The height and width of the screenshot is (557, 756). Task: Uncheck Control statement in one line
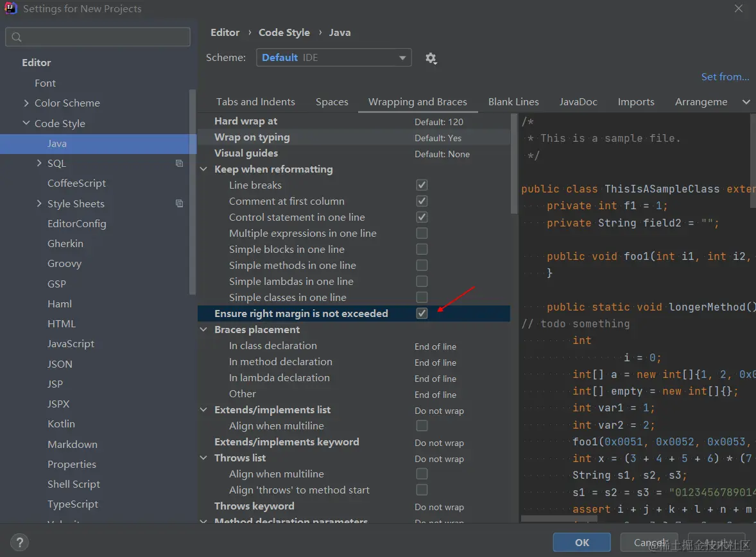pyautogui.click(x=422, y=217)
